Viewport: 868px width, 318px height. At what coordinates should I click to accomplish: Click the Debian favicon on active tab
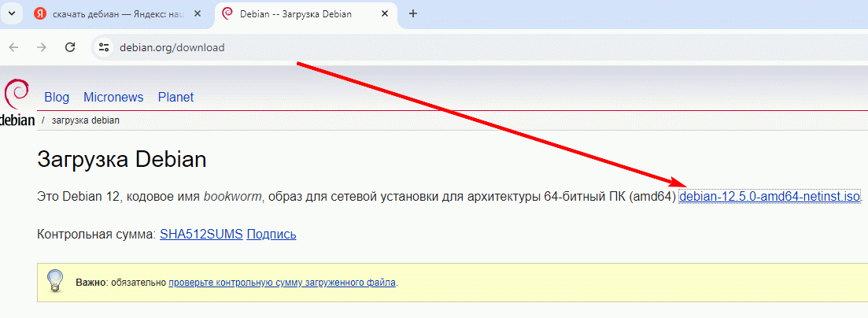click(227, 14)
